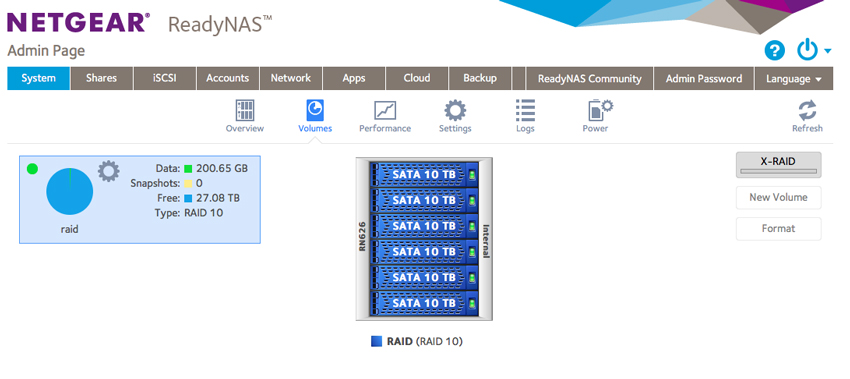Switch to the Network tab
Viewport: 850px width, 379px height.
[291, 78]
